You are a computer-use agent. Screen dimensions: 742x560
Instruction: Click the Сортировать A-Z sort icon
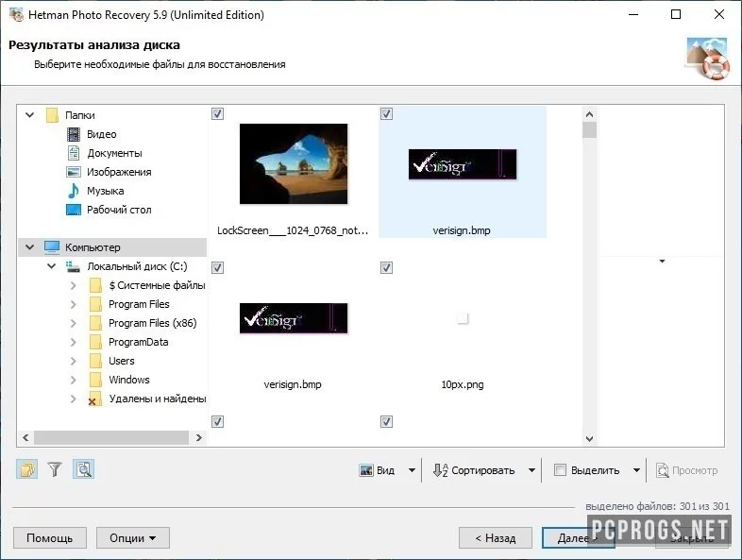(x=440, y=470)
